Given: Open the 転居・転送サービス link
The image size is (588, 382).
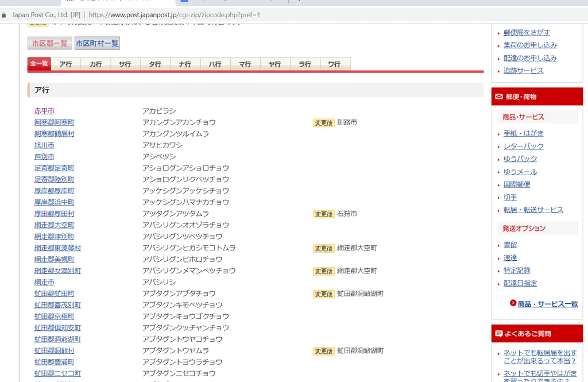Looking at the screenshot, I should (533, 210).
